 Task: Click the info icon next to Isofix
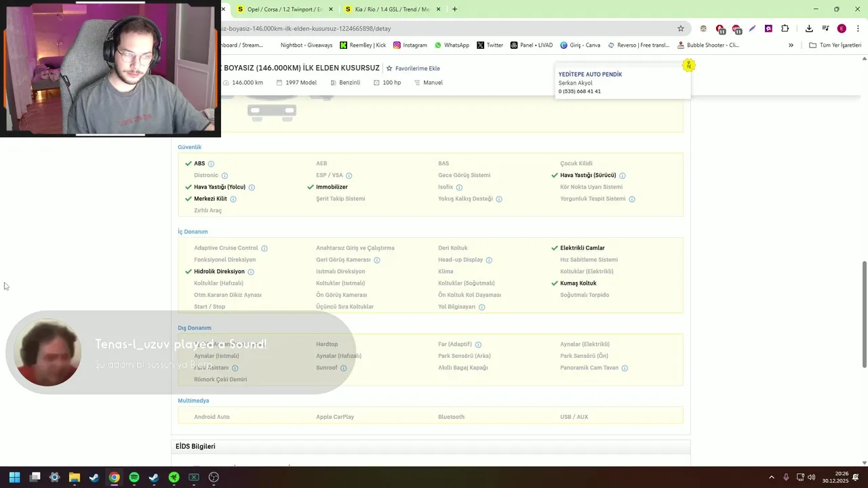459,187
